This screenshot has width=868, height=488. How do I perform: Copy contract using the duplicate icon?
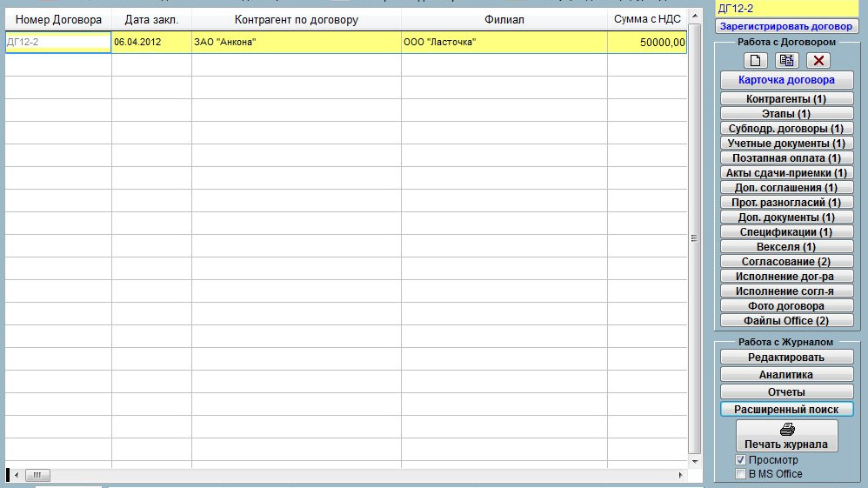[x=786, y=60]
